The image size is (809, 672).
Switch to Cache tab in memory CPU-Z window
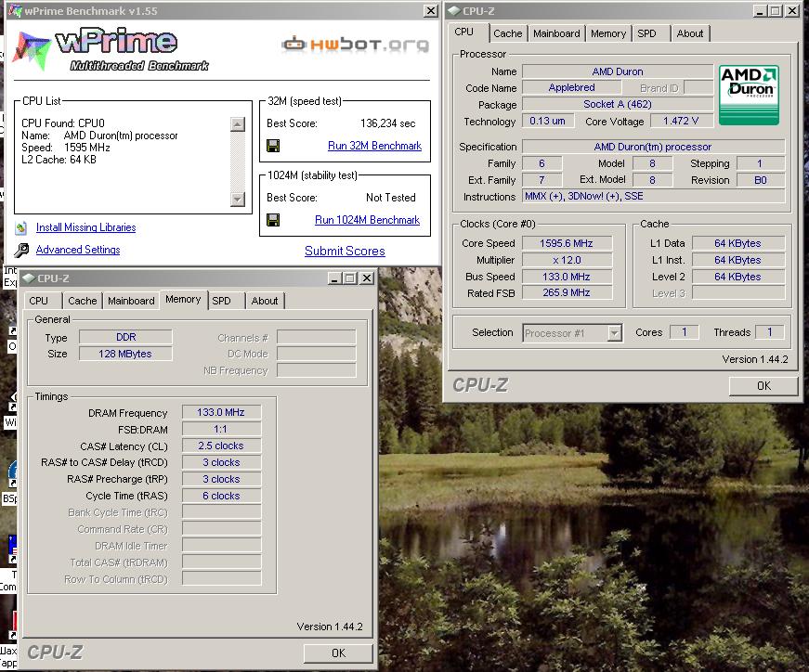(x=82, y=301)
